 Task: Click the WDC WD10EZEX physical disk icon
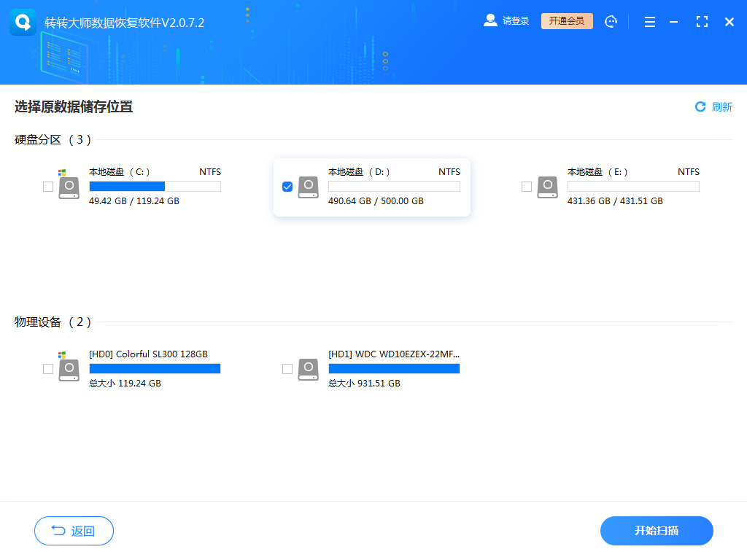tap(309, 369)
